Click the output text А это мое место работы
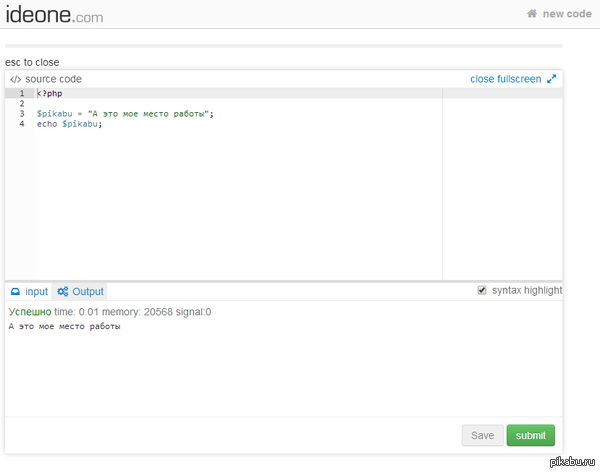The height and width of the screenshot is (473, 600). (x=64, y=326)
